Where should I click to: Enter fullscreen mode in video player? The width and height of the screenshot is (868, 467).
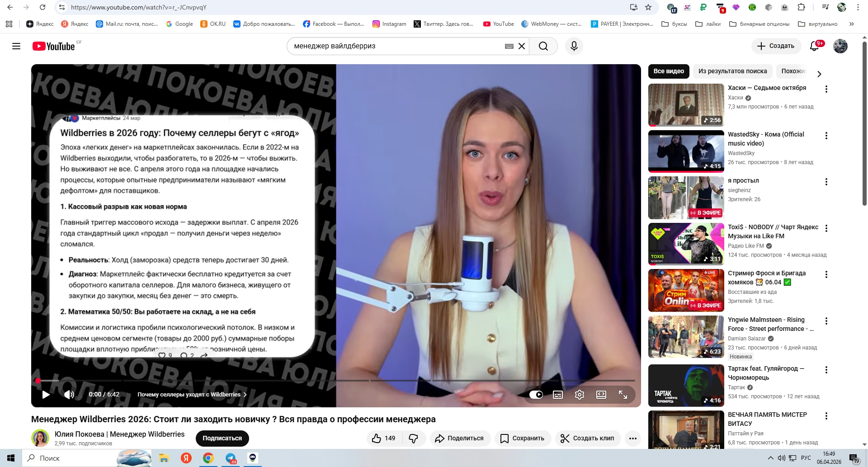[623, 395]
